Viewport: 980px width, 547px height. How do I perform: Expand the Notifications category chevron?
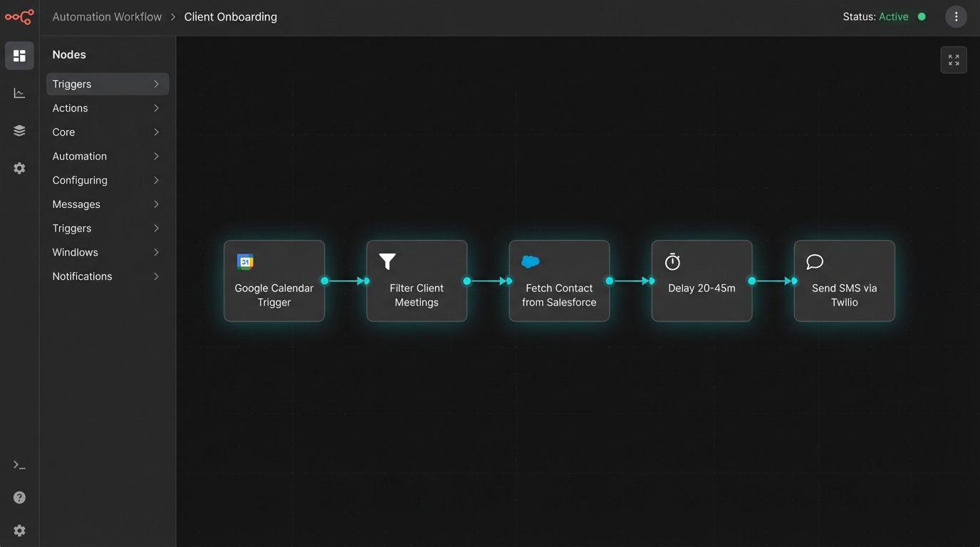(156, 276)
